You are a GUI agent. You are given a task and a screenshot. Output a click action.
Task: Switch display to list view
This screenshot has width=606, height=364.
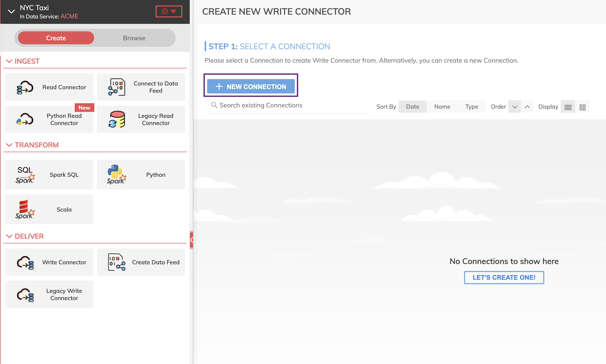[x=568, y=107]
